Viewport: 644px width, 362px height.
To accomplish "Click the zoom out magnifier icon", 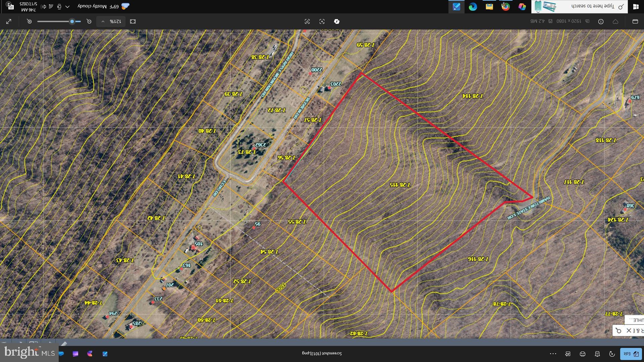I will 89,21.
